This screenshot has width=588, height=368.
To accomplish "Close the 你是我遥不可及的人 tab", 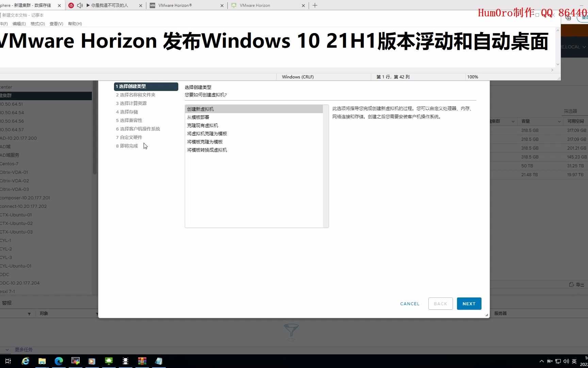I will tap(141, 5).
